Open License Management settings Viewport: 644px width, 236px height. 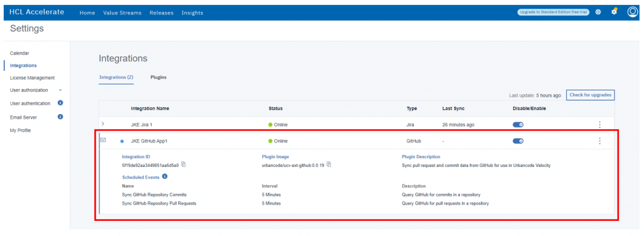[x=32, y=77]
